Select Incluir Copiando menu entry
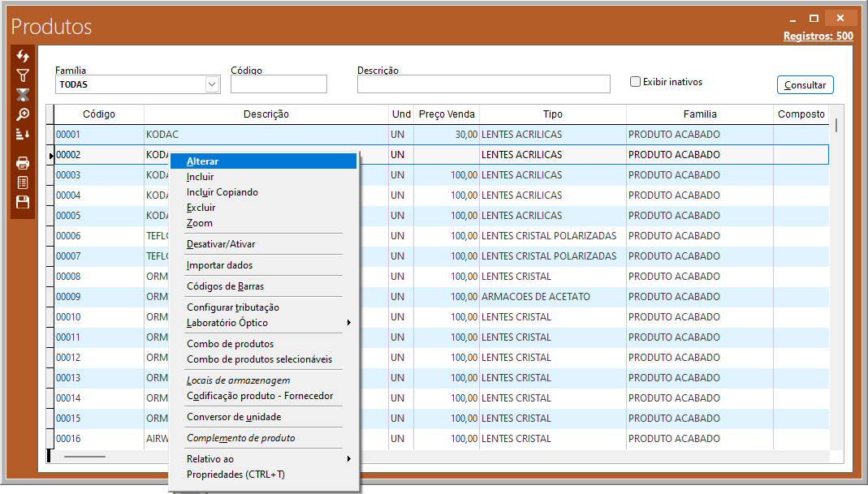The height and width of the screenshot is (494, 868). coord(222,192)
